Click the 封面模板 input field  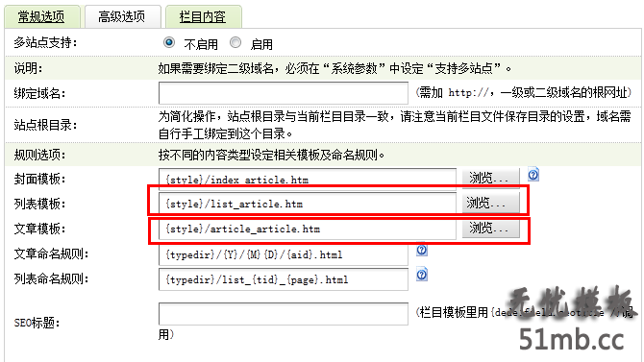point(308,180)
